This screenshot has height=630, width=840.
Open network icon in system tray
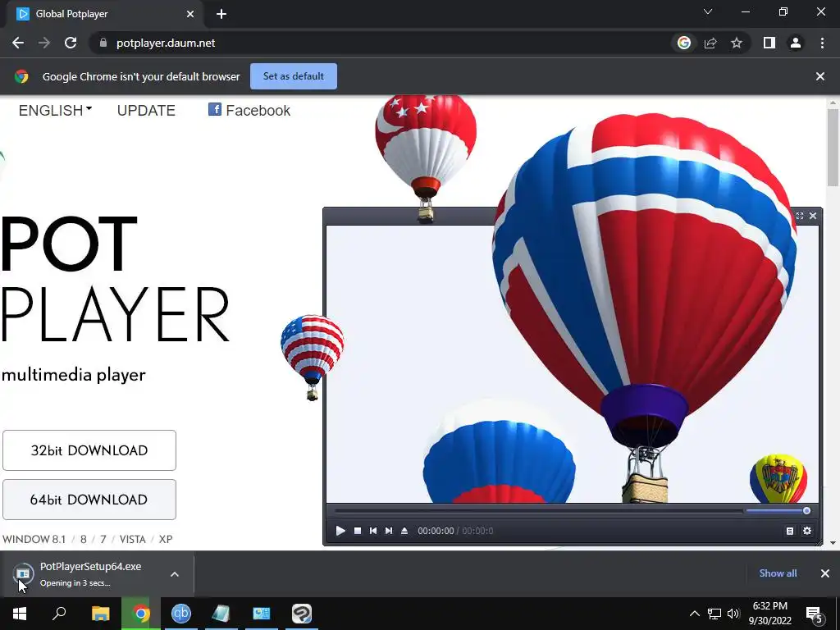[714, 614]
